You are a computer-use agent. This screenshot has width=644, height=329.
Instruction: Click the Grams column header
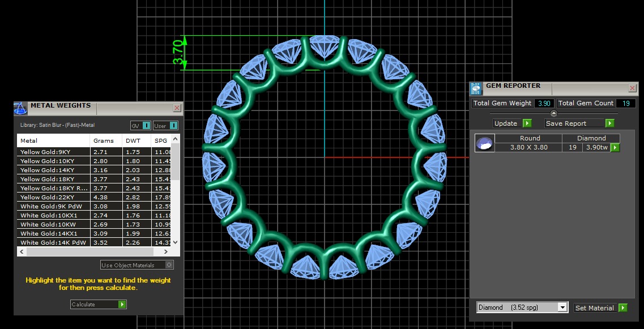pos(106,140)
